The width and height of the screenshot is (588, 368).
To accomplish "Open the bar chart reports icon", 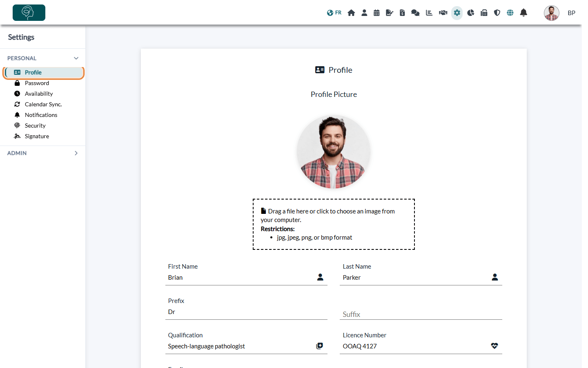I will point(429,13).
